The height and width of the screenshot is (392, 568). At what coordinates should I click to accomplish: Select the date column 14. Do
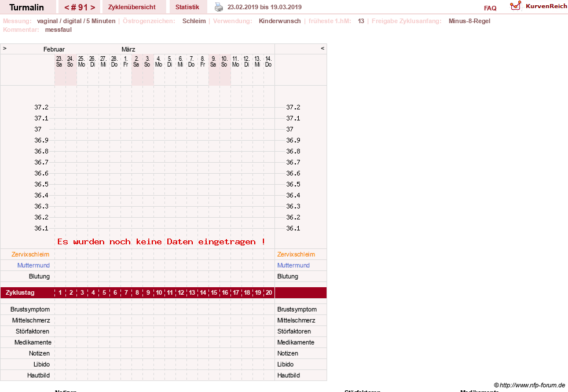pos(269,61)
